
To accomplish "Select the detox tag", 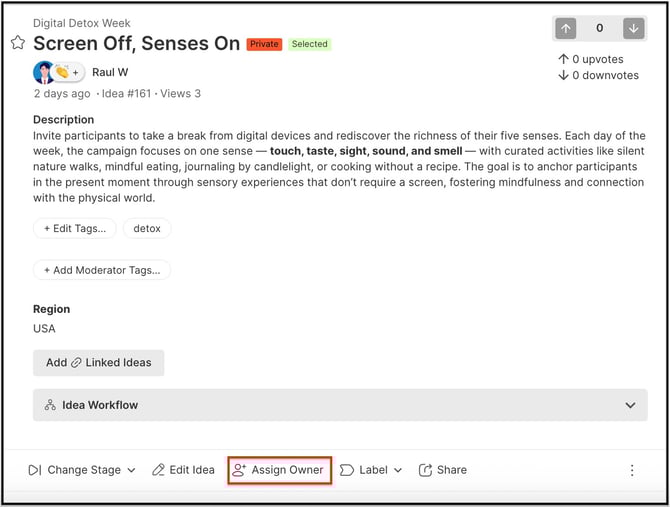I will pyautogui.click(x=147, y=229).
